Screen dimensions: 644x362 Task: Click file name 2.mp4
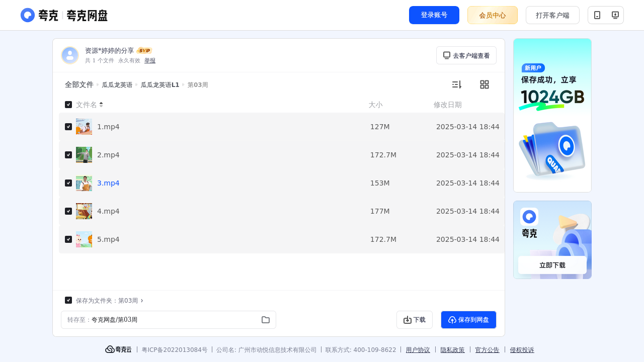(108, 155)
